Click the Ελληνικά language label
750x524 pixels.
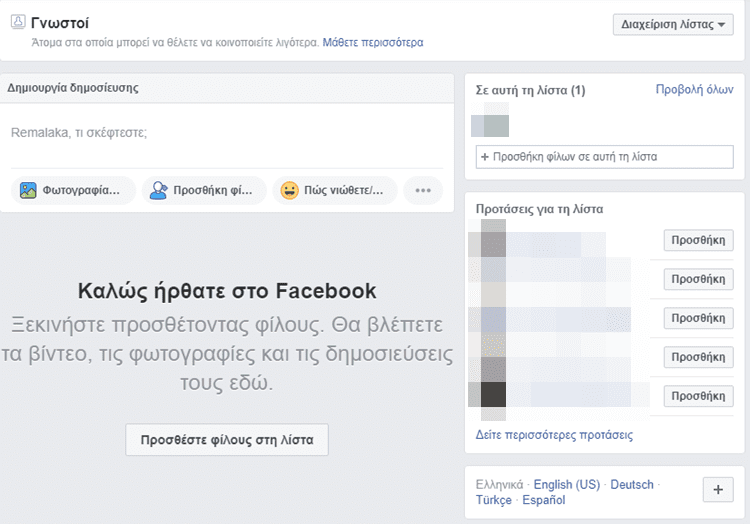(x=499, y=484)
